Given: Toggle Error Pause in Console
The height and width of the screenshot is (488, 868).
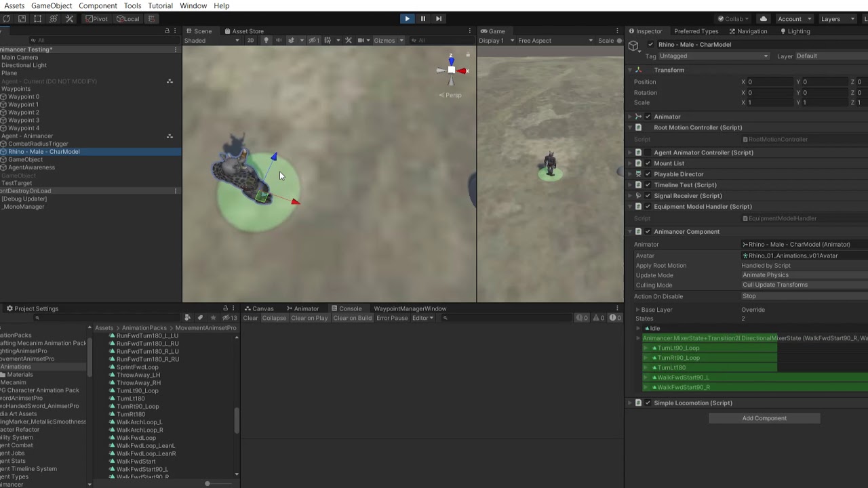Looking at the screenshot, I should pos(392,318).
